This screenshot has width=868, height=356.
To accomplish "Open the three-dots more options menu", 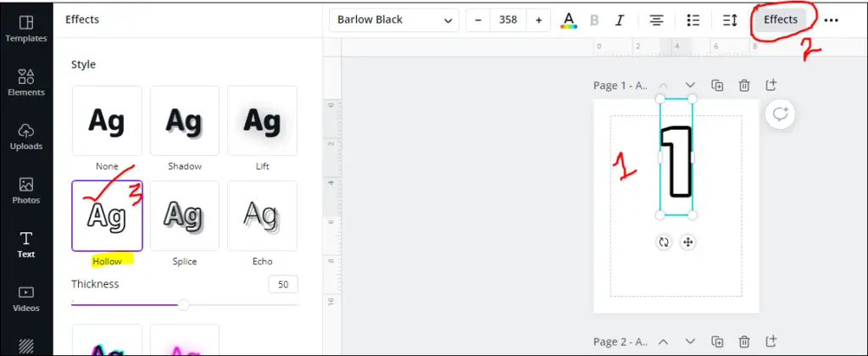I will point(831,20).
